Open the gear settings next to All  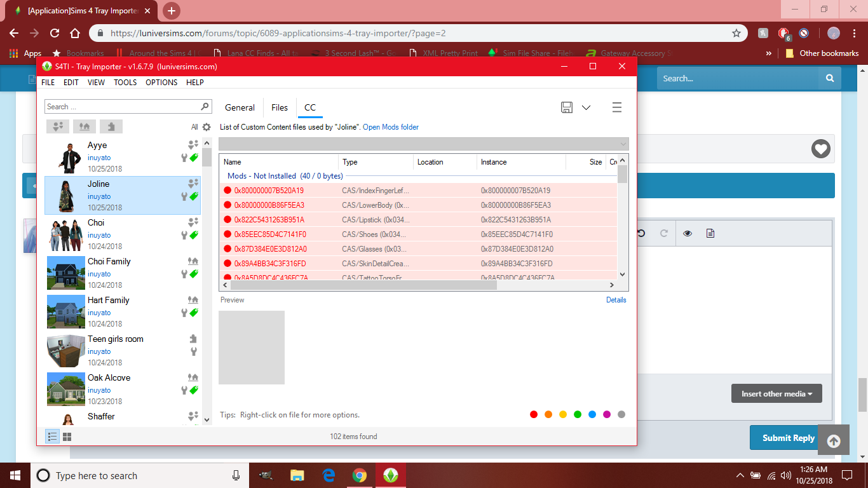(x=207, y=127)
